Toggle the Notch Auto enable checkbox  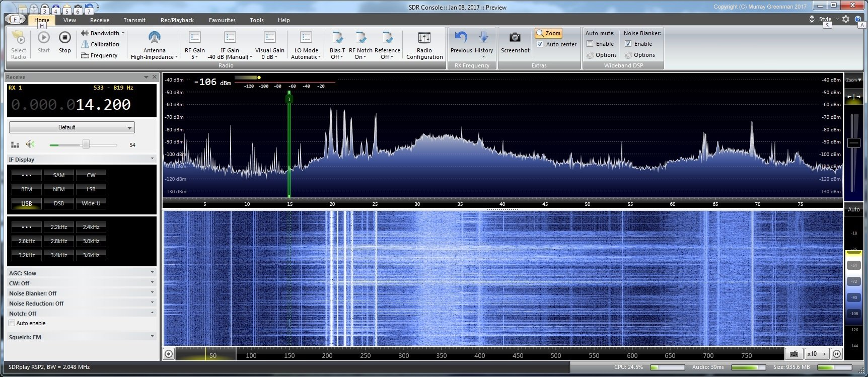pos(12,323)
